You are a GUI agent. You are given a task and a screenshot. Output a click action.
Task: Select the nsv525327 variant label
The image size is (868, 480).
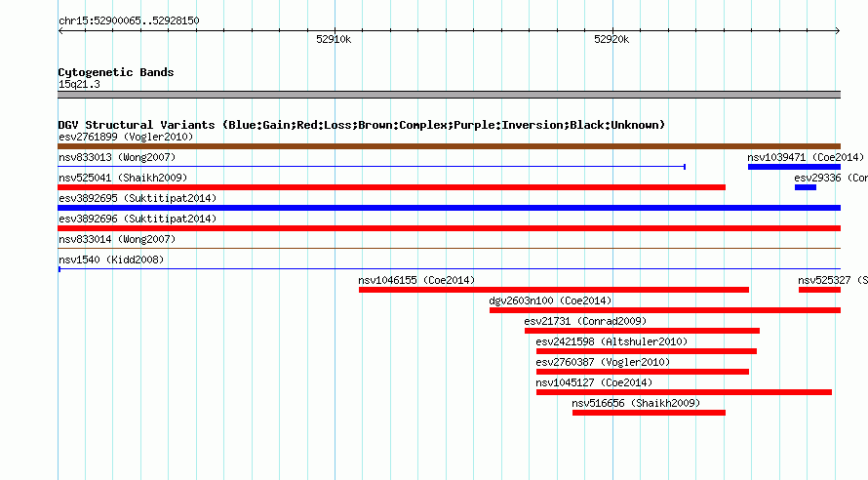833,280
